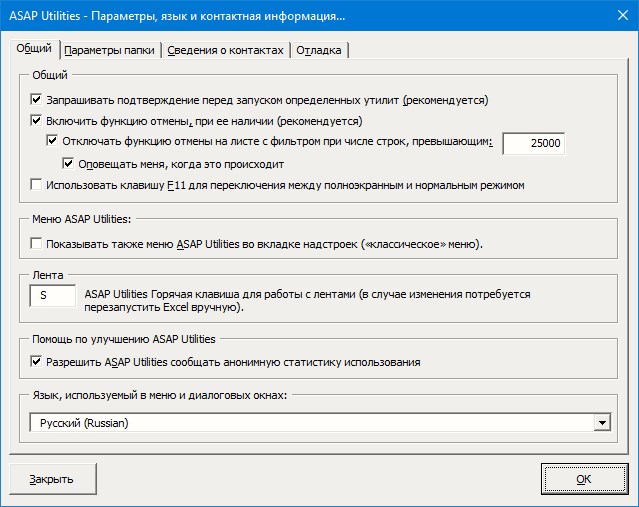Confirm settings with the OK button
Viewport: 639px width, 507px height.
583,479
